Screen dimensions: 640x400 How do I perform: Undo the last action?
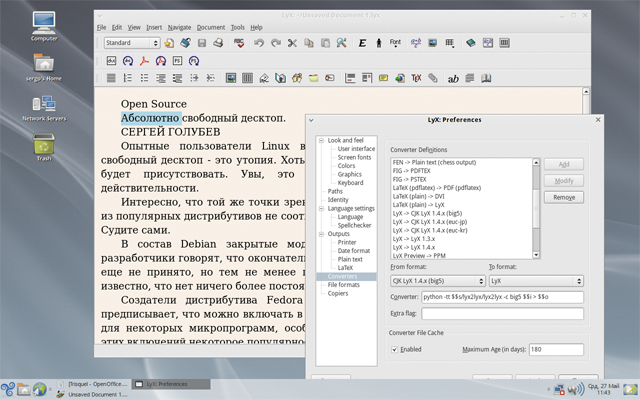click(259, 43)
